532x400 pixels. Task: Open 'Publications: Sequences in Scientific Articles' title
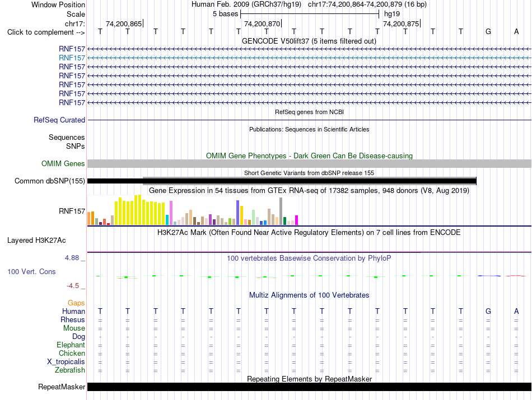tap(309, 129)
